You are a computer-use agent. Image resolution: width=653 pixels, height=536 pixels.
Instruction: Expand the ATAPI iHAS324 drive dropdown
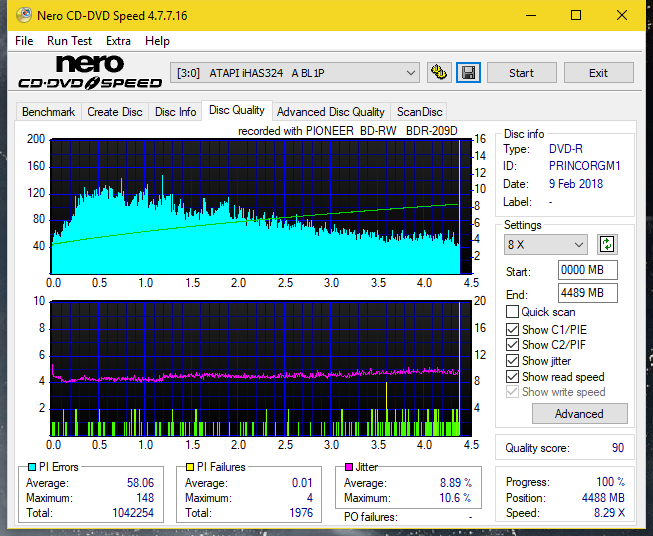tap(295, 73)
